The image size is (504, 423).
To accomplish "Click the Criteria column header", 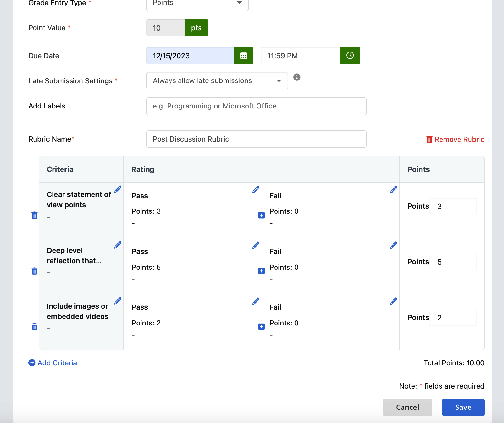I will (60, 169).
